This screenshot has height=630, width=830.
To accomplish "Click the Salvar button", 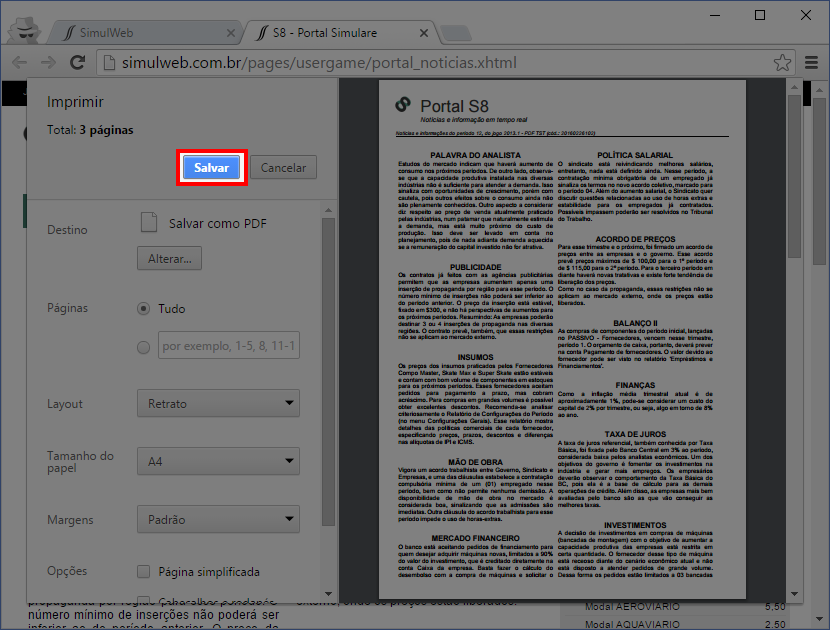I will 211,167.
